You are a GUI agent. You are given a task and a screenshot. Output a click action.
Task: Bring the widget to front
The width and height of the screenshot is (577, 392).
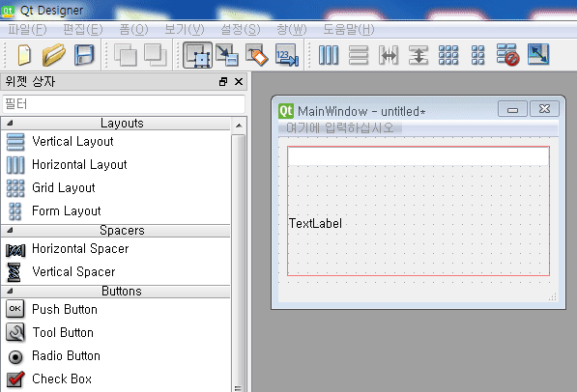(156, 55)
